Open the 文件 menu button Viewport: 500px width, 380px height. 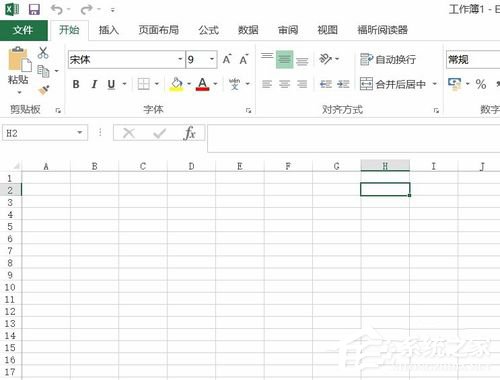[x=23, y=30]
